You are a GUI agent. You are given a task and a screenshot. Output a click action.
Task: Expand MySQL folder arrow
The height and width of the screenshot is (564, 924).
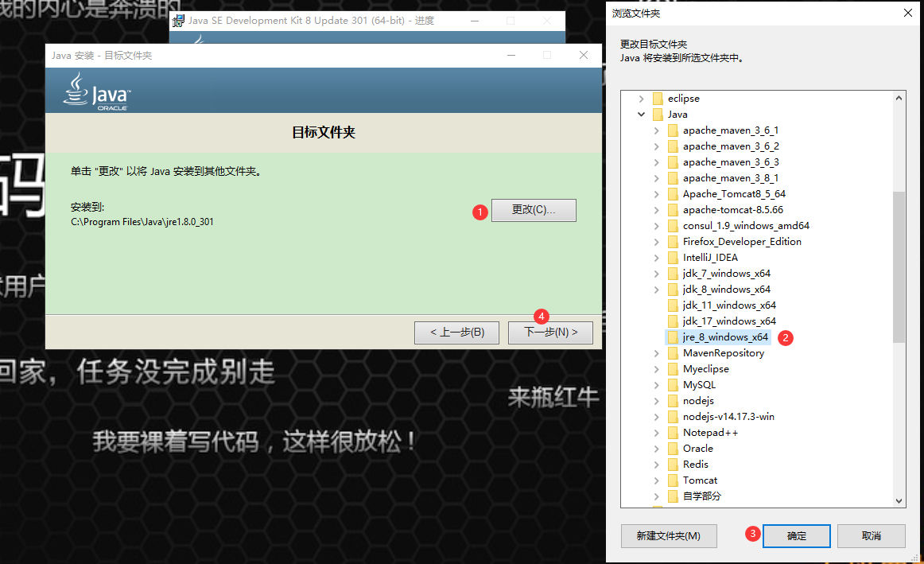pos(657,385)
